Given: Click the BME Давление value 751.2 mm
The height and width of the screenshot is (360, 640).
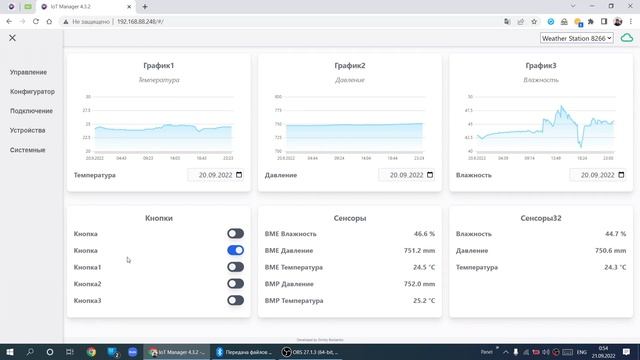Looking at the screenshot, I should 420,250.
